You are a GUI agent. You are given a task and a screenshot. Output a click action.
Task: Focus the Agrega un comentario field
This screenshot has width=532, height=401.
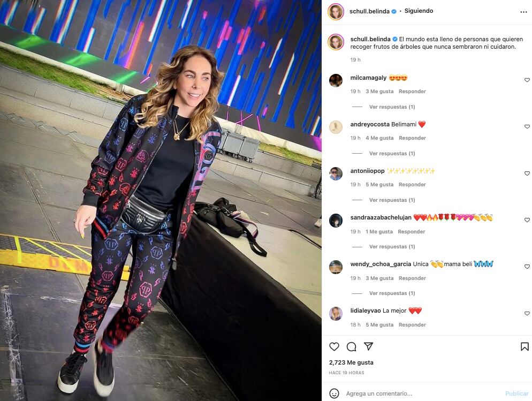point(421,394)
